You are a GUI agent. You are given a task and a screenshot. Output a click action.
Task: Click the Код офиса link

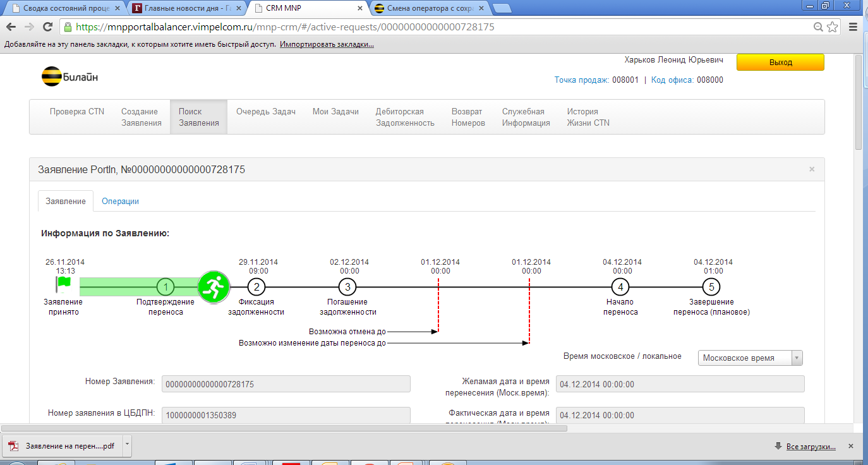[673, 80]
